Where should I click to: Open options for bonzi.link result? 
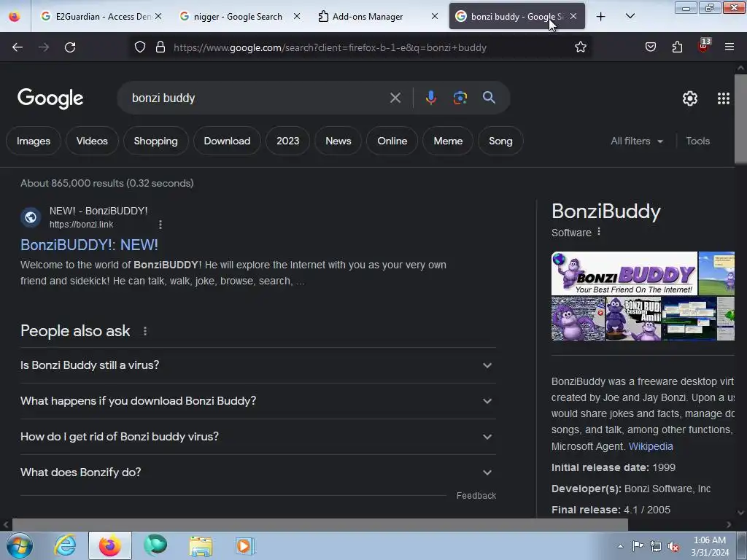click(x=160, y=225)
